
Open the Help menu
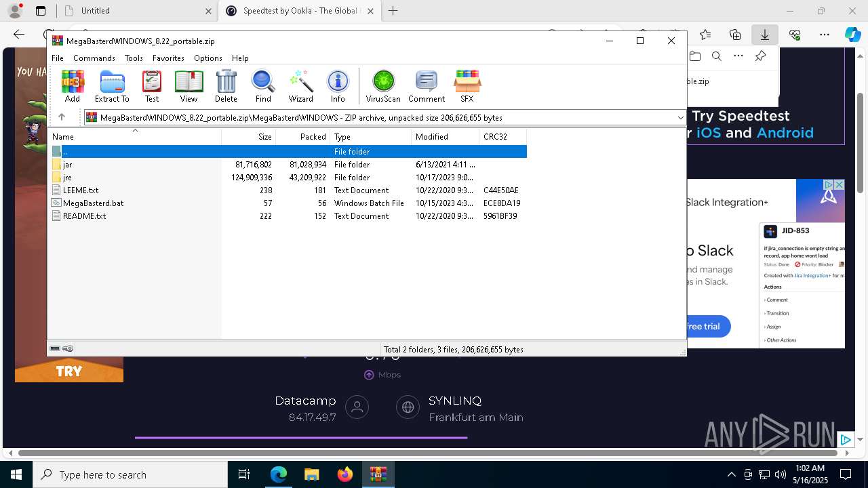[x=240, y=58]
